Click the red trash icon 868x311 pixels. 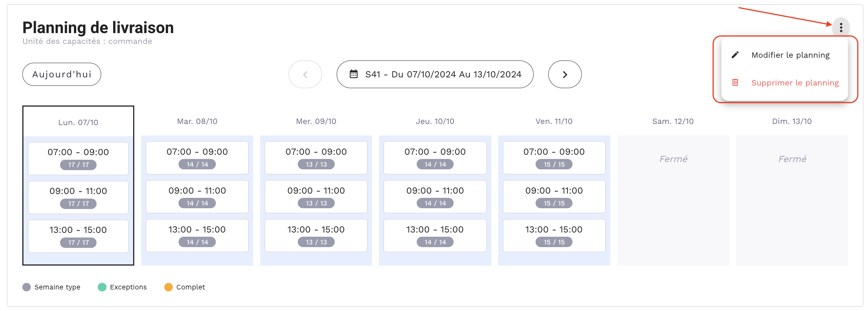tap(735, 82)
